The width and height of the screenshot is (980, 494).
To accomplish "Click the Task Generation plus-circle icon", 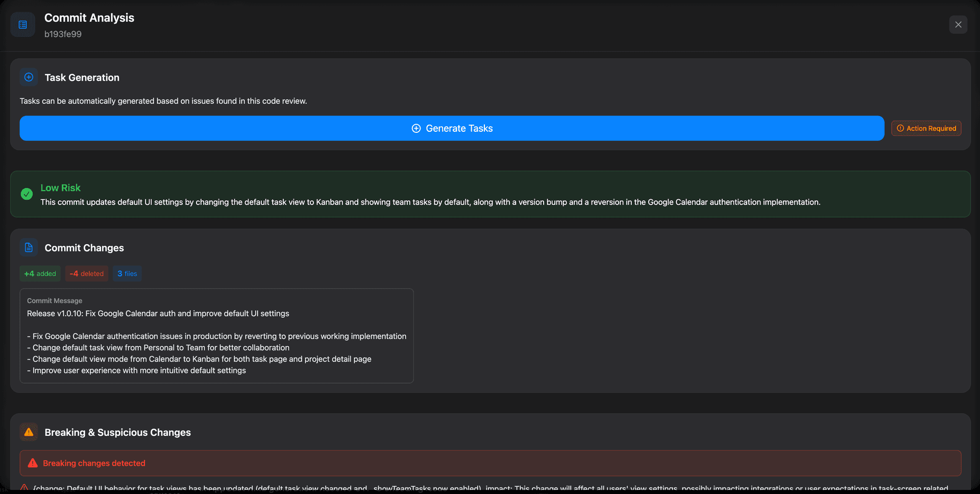I will click(x=29, y=77).
